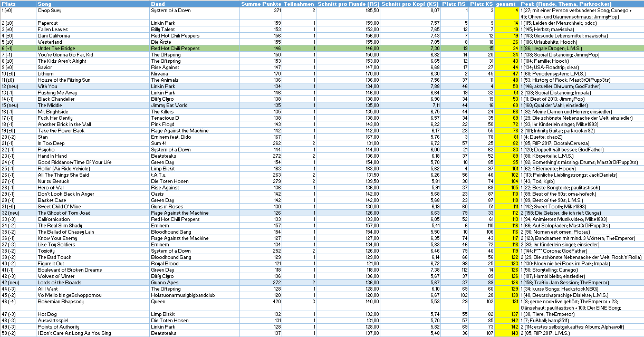The width and height of the screenshot is (644, 337).
Task: Select the Fallen Leaves song cell
Action: [x=93, y=30]
